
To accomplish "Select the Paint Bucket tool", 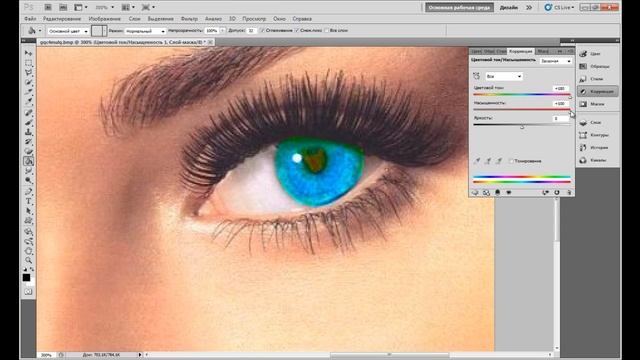I will [x=28, y=161].
